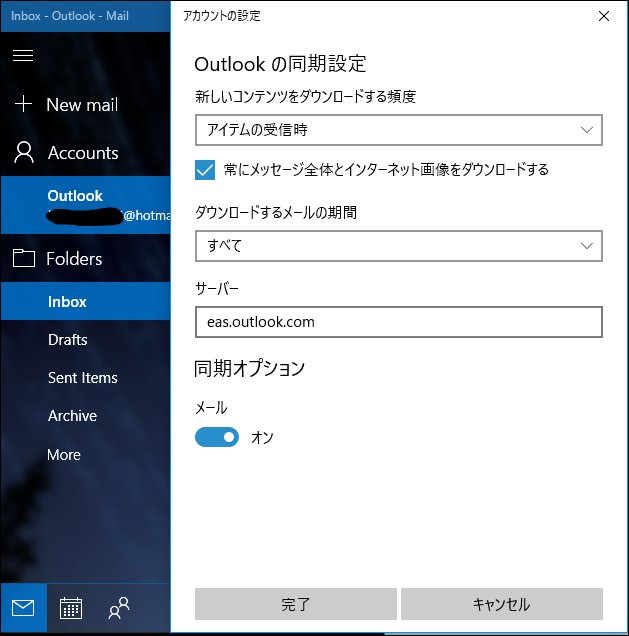Click the Folders label
Viewport: 629px width, 636px height.
(74, 259)
